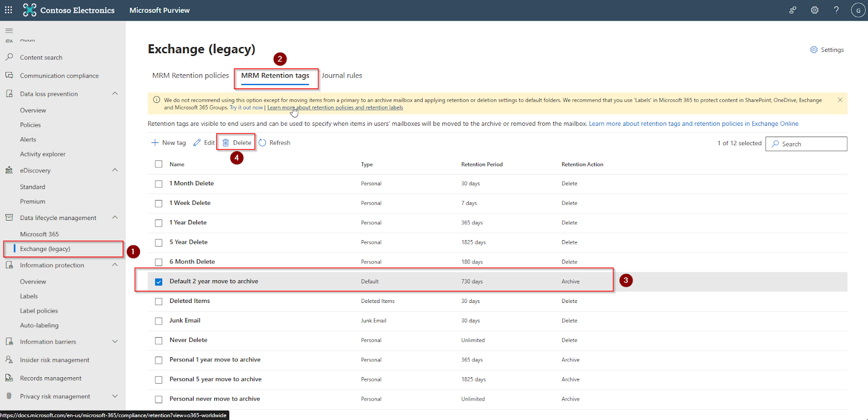868x420 pixels.
Task: Expand the Information barriers chevron
Action: [x=115, y=341]
